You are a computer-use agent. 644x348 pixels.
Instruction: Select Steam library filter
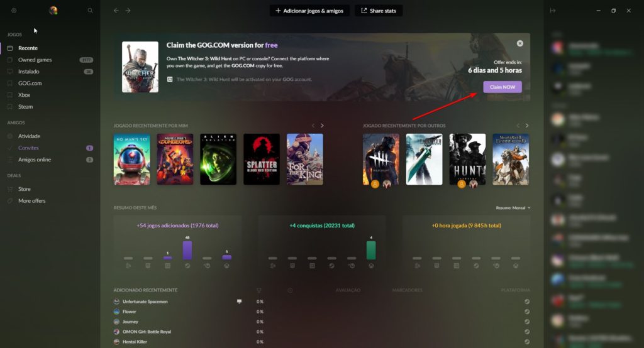click(x=25, y=107)
